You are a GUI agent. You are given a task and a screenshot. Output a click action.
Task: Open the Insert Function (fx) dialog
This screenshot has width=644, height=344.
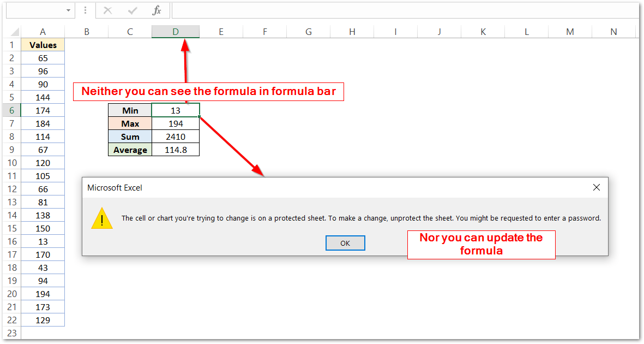[x=157, y=10]
